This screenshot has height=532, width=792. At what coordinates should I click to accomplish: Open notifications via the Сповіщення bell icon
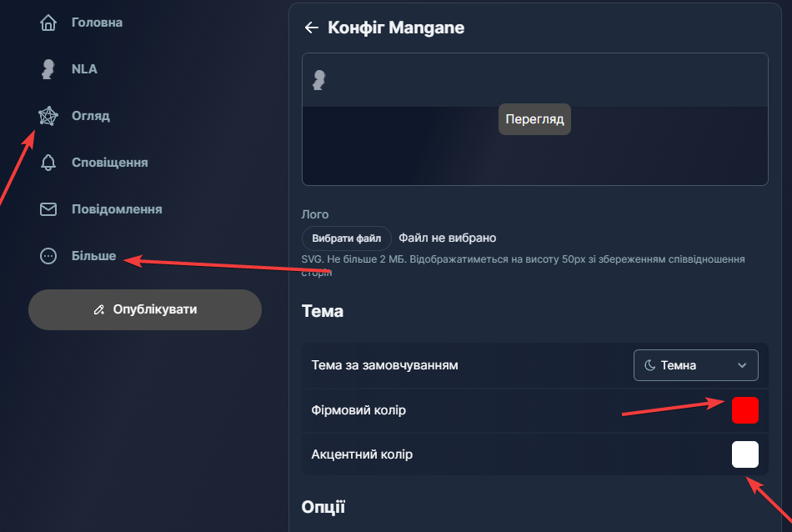click(x=47, y=163)
